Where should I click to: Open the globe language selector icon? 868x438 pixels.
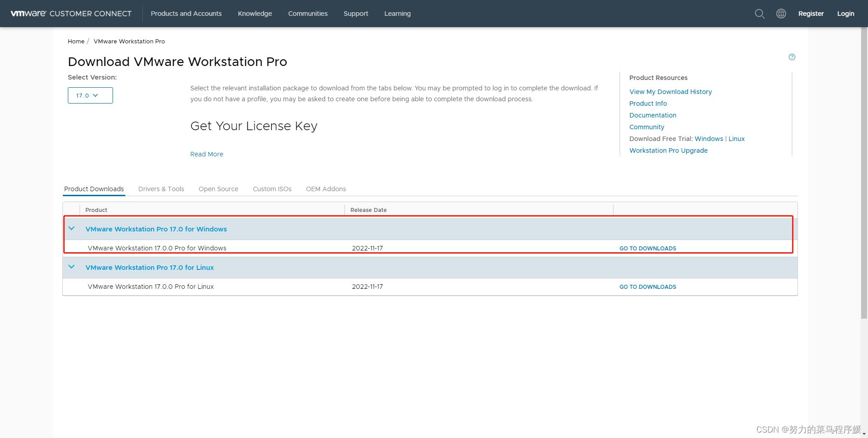click(x=781, y=14)
